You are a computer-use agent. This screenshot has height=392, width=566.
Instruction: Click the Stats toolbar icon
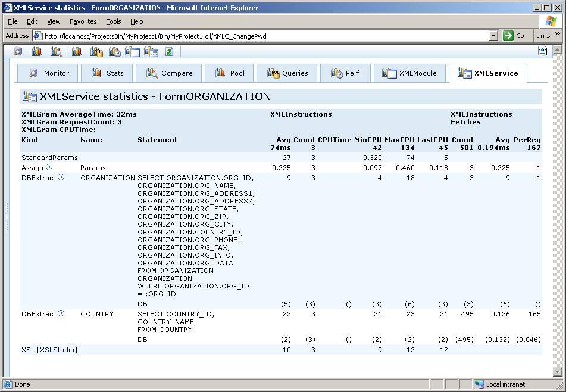pyautogui.click(x=37, y=52)
